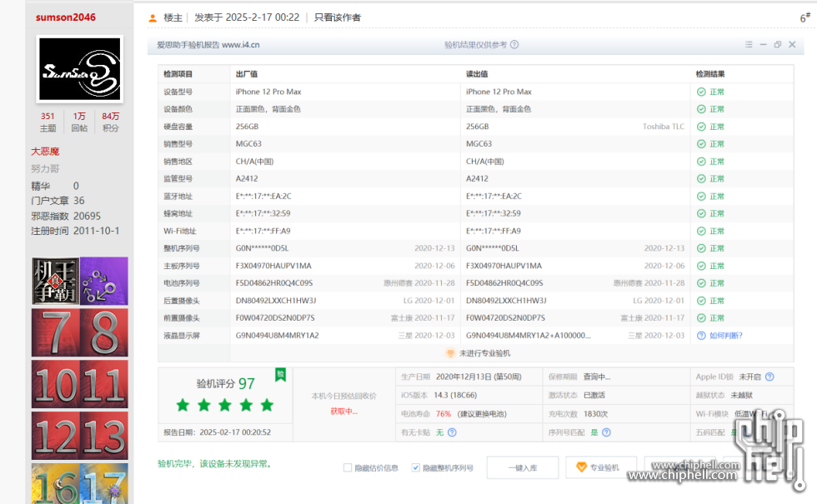The image size is (817, 504).
Task: Click the Apple ID锁 help icon
Action: click(x=769, y=377)
